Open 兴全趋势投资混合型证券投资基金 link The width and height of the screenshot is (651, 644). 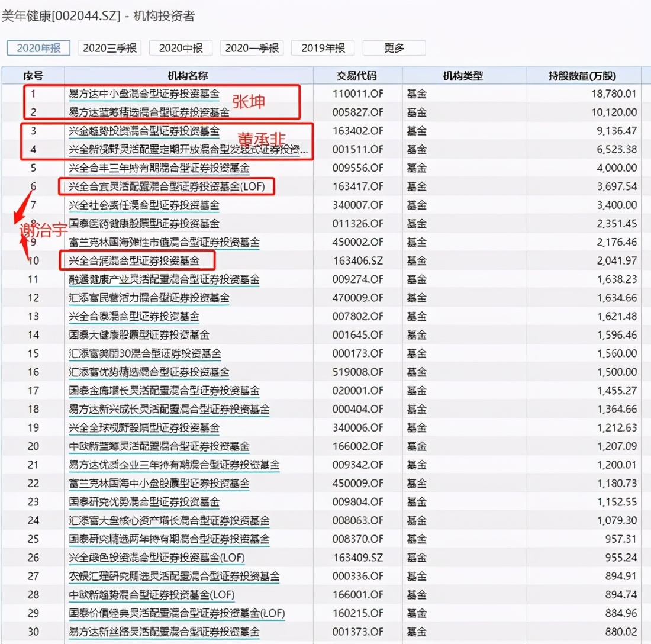[x=144, y=131]
